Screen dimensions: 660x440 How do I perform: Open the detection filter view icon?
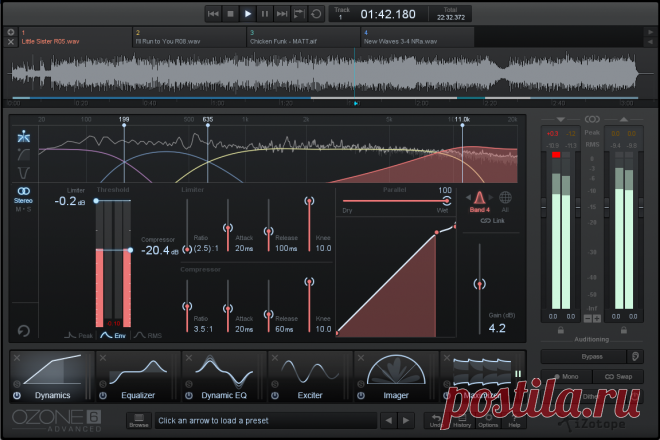pos(24,173)
